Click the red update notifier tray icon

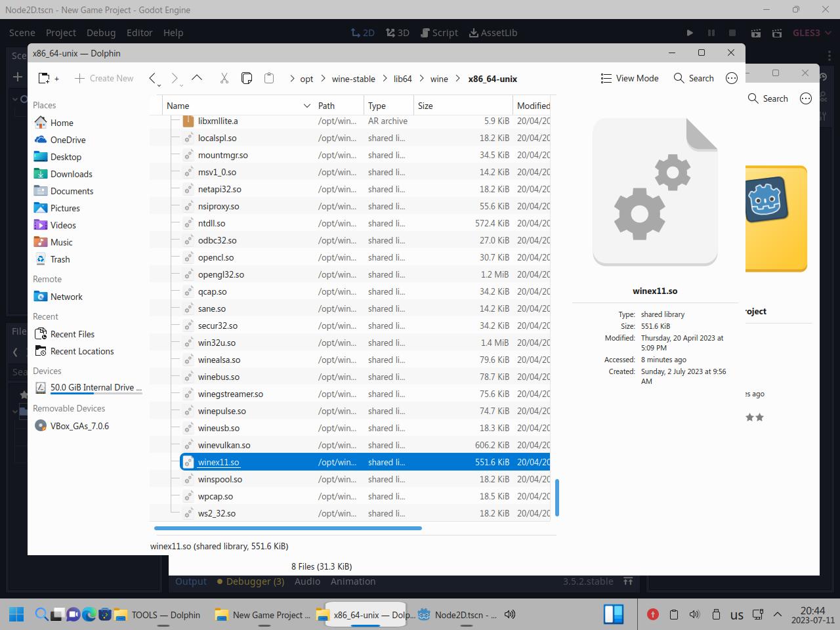click(x=652, y=615)
